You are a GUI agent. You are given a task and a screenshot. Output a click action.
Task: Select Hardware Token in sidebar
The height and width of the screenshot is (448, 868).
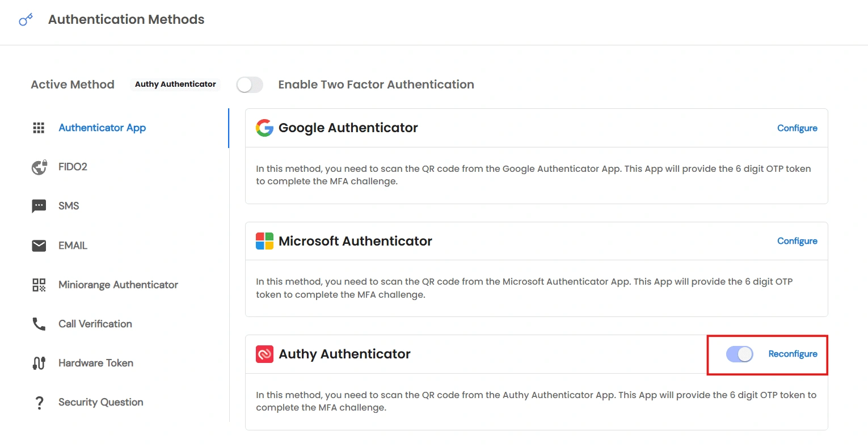click(96, 363)
